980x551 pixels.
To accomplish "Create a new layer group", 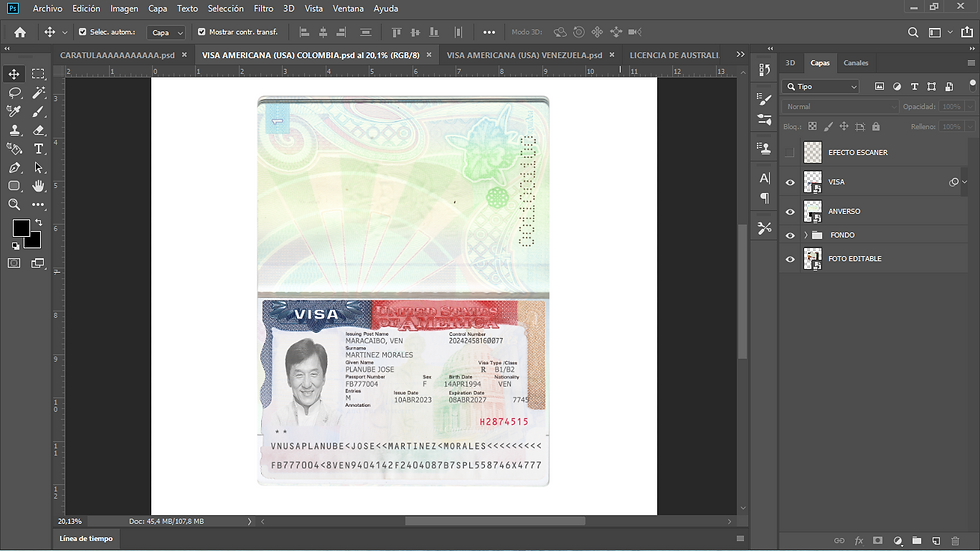I will tap(917, 540).
